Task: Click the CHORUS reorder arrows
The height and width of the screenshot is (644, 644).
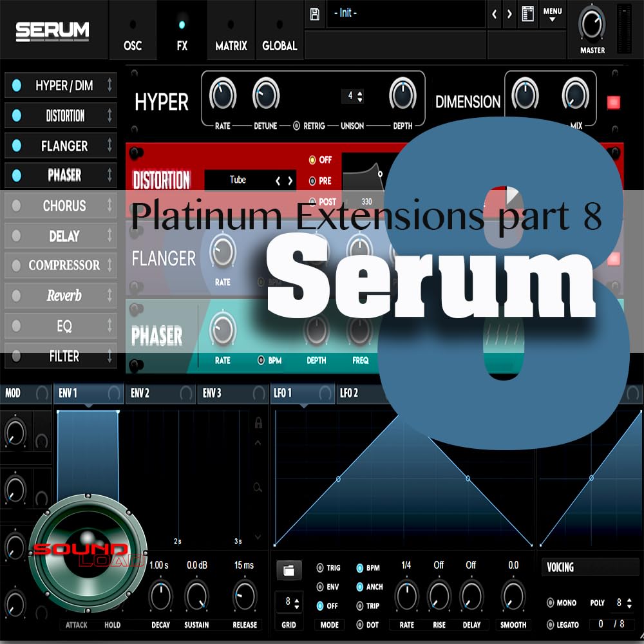Action: (x=109, y=205)
